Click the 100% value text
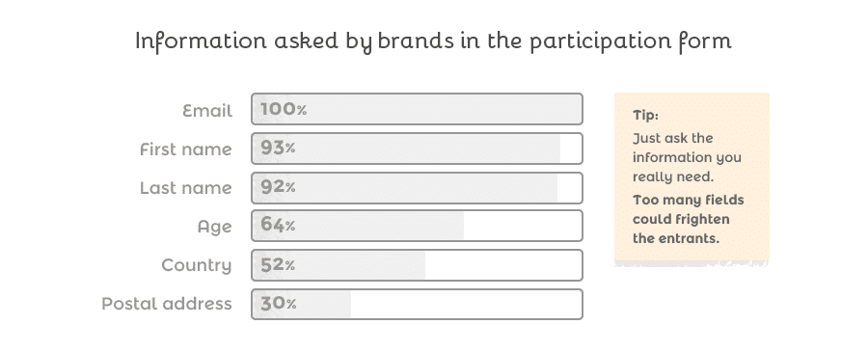The image size is (868, 352). coord(284,109)
